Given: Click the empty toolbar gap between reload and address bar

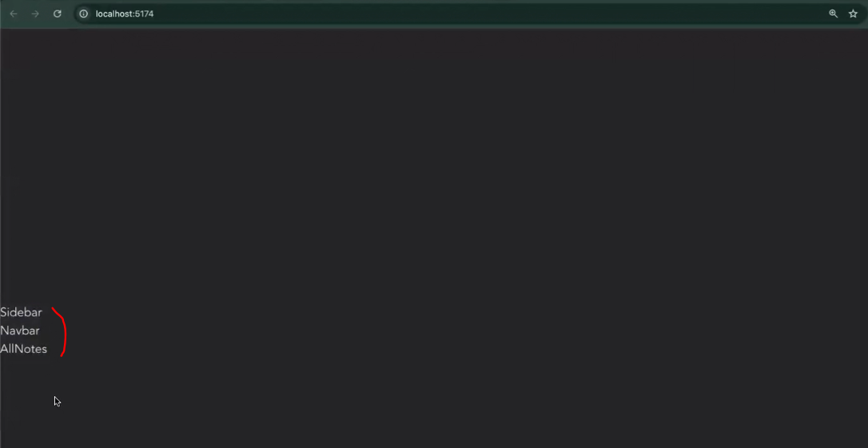Looking at the screenshot, I should (70, 14).
